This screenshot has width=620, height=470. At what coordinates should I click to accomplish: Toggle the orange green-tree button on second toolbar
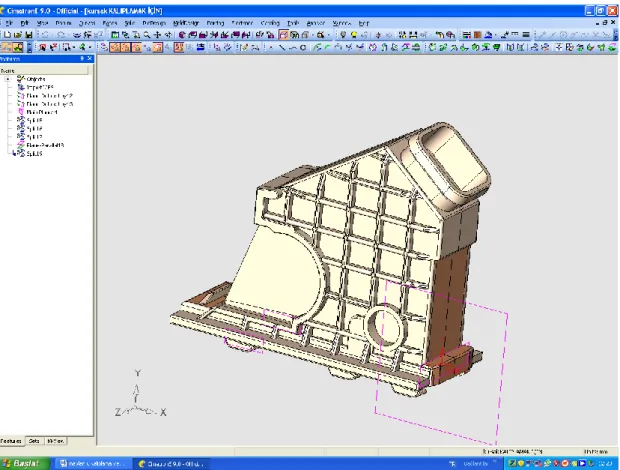tap(18, 47)
